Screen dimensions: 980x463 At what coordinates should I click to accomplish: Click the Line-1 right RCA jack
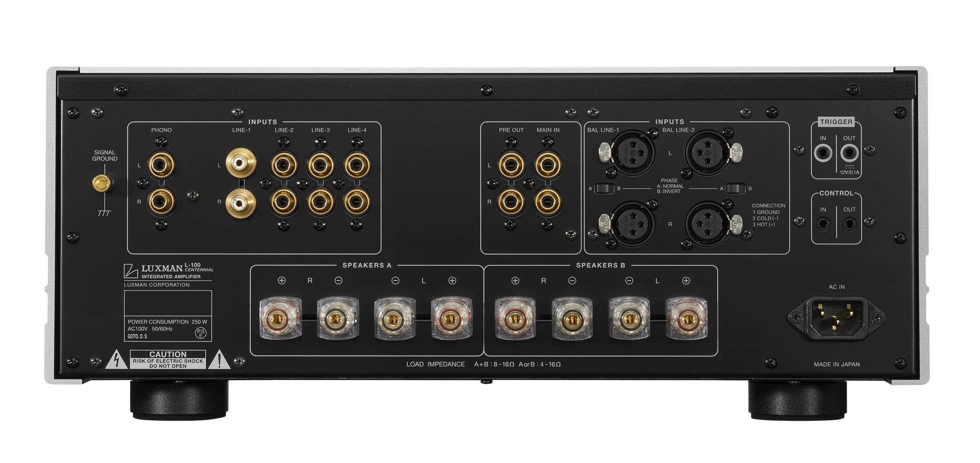pos(240,203)
